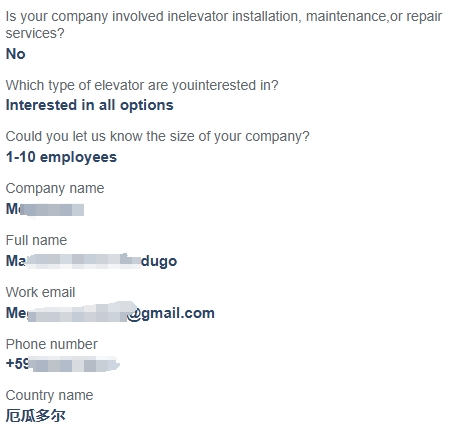This screenshot has height=435, width=450.
Task: Click the 'Full name' field label
Action: (x=36, y=240)
